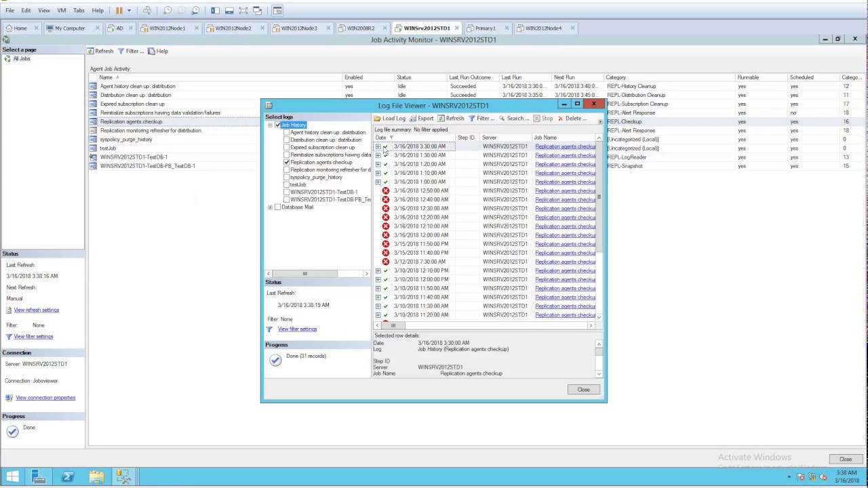Click the send Ctrl+Alt+Del icon
The width and height of the screenshot is (868, 488).
click(x=146, y=10)
